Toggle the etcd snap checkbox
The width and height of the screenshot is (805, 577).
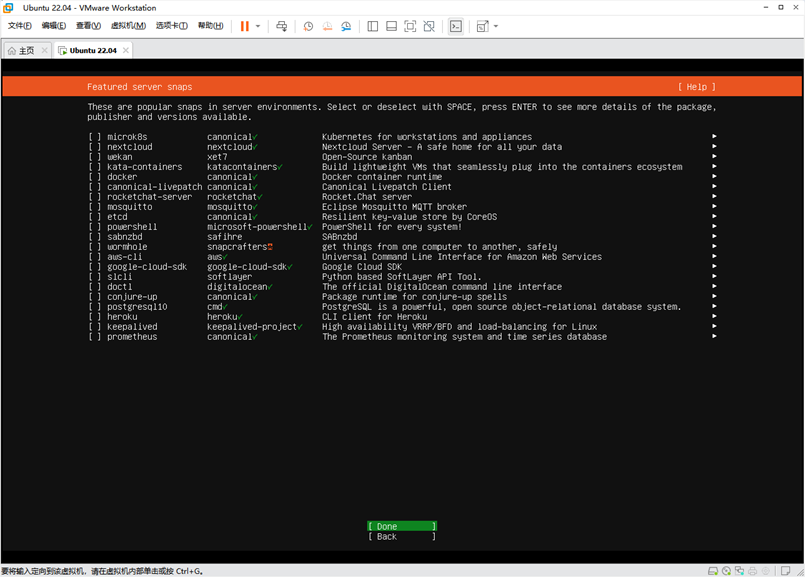pos(95,217)
